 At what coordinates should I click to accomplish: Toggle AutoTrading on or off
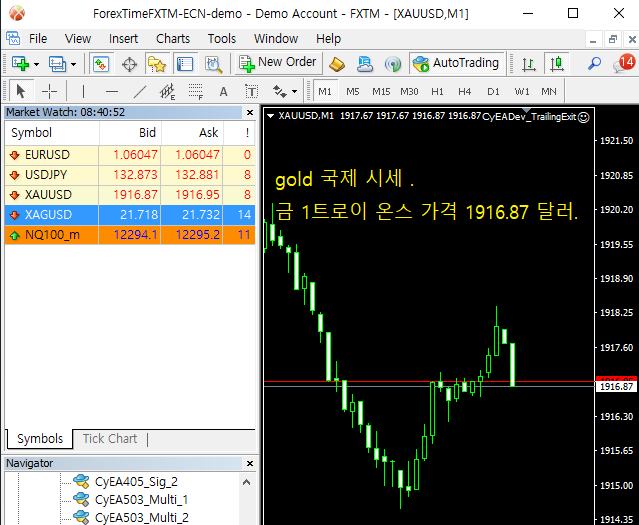coord(456,63)
